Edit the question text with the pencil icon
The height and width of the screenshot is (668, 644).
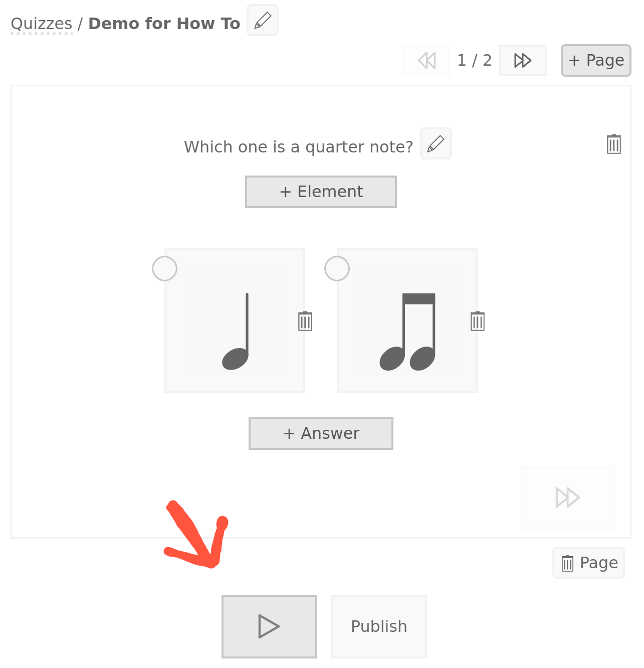tap(436, 144)
